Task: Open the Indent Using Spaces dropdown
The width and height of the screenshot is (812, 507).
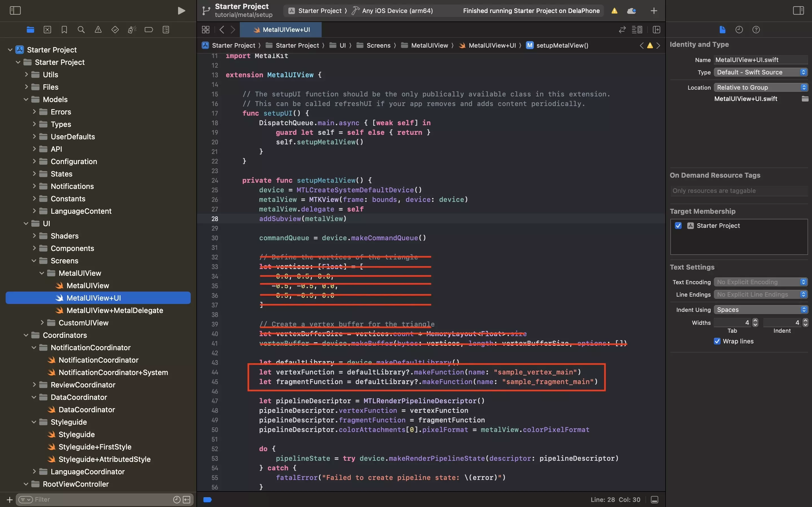Action: coord(760,310)
